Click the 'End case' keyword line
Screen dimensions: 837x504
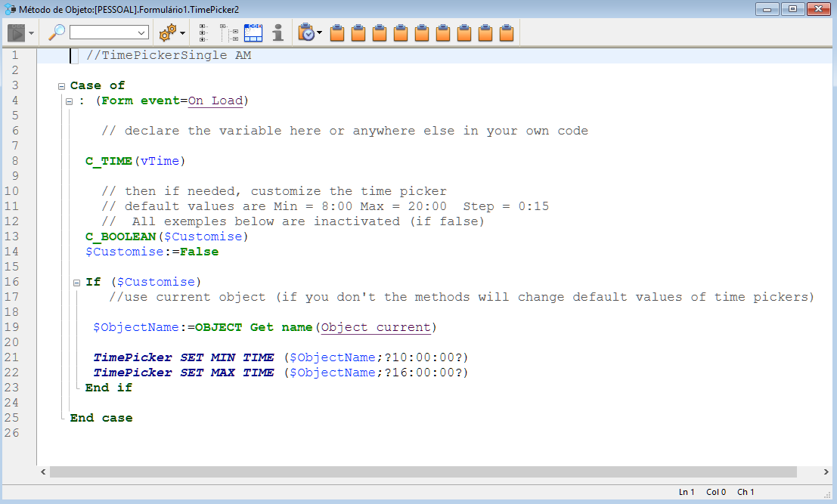coord(101,418)
